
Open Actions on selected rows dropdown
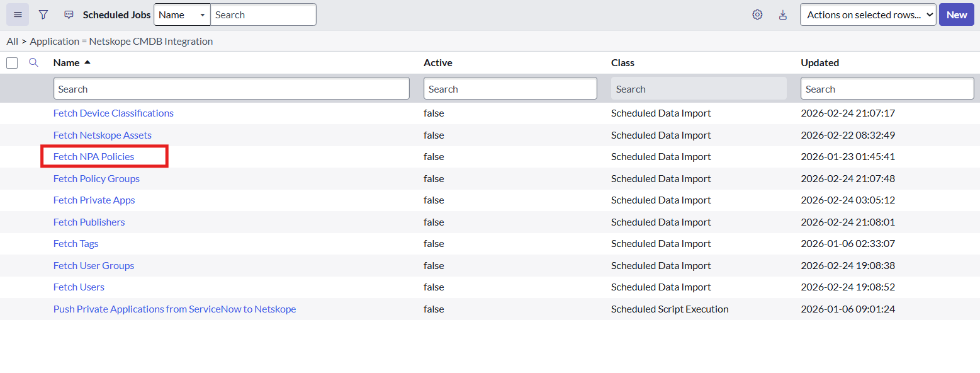(868, 14)
